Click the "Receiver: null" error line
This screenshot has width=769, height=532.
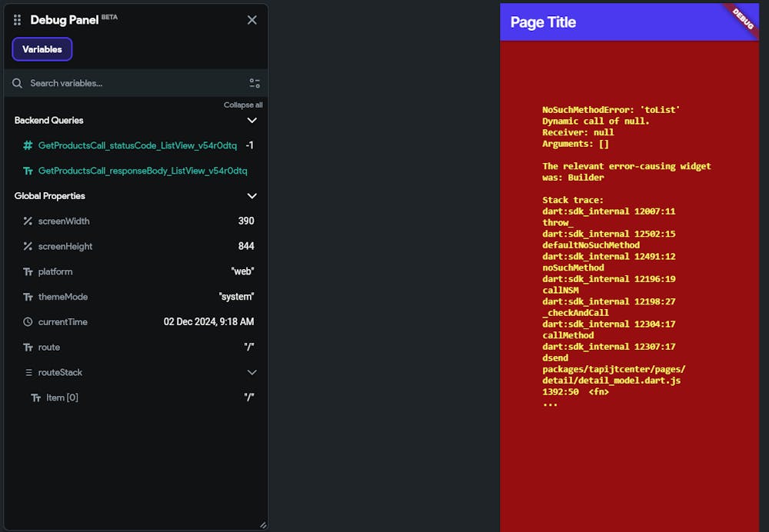click(578, 132)
